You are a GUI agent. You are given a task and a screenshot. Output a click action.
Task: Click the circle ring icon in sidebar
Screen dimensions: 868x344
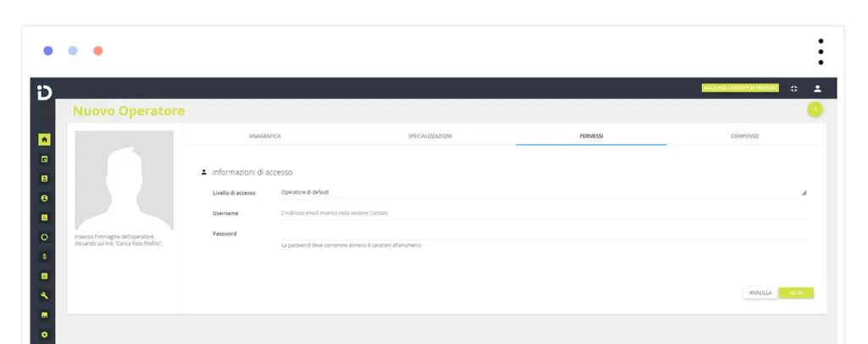point(44,236)
